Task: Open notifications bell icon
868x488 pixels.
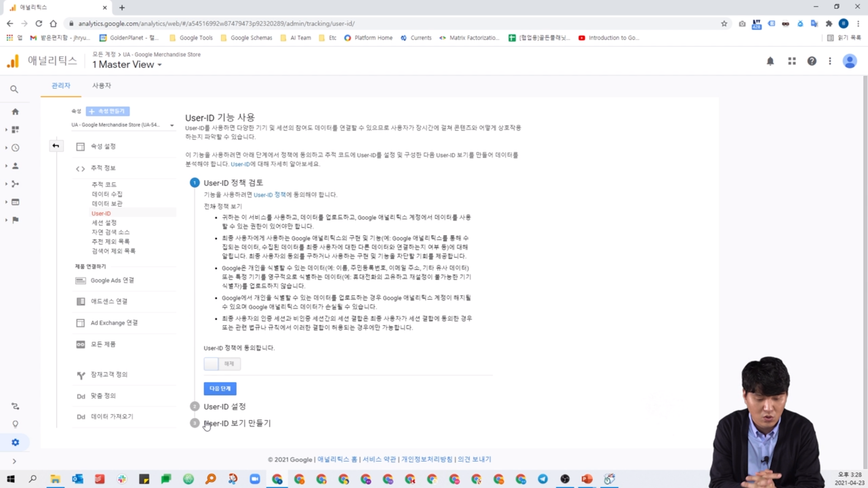Action: coord(770,61)
